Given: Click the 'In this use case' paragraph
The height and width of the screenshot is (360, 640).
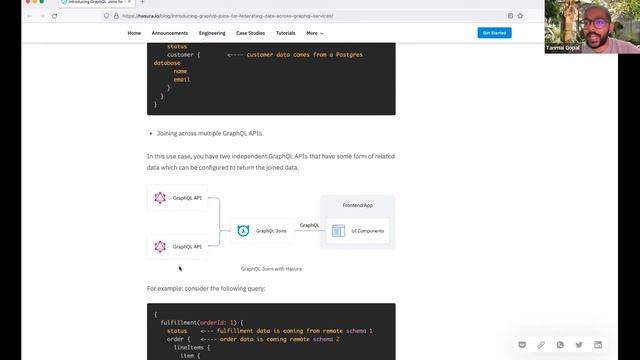Looking at the screenshot, I should pos(271,162).
